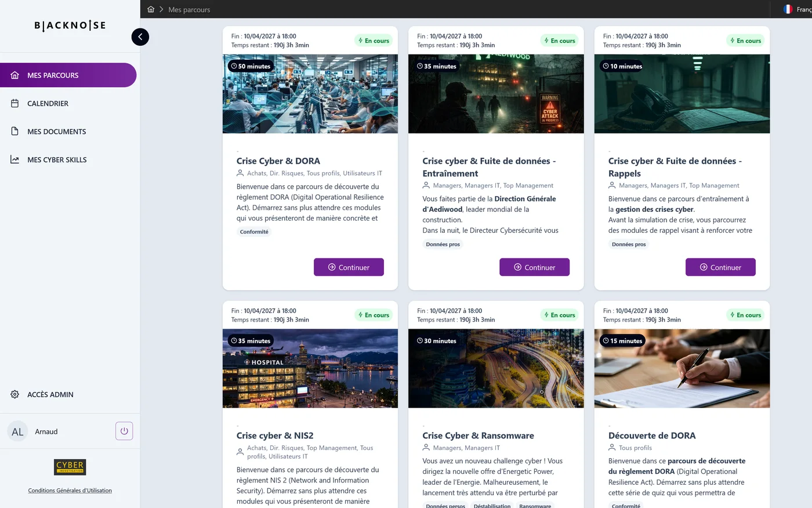The image size is (812, 508).
Task: Continue the Fuite de données Rappels course
Action: [x=720, y=267]
